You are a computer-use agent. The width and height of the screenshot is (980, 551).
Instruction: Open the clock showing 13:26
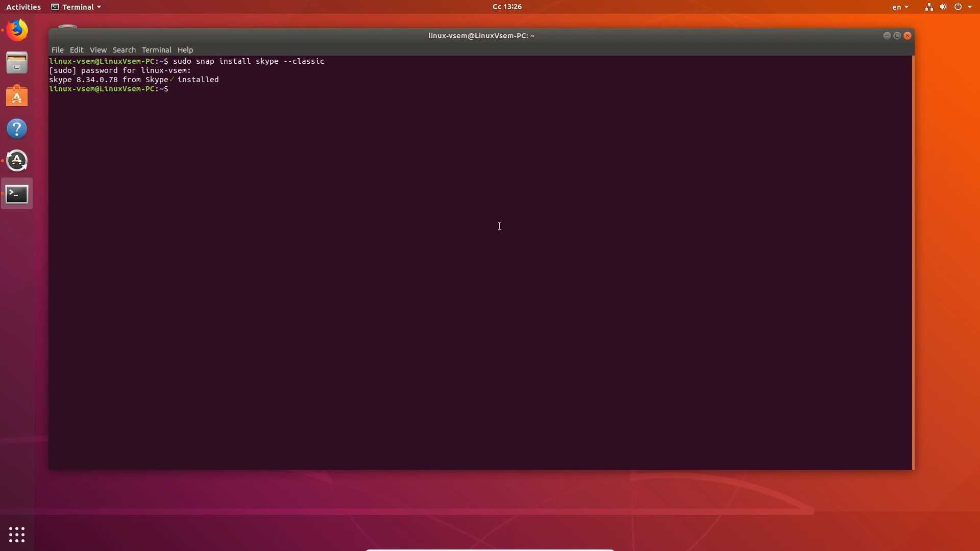pyautogui.click(x=507, y=7)
